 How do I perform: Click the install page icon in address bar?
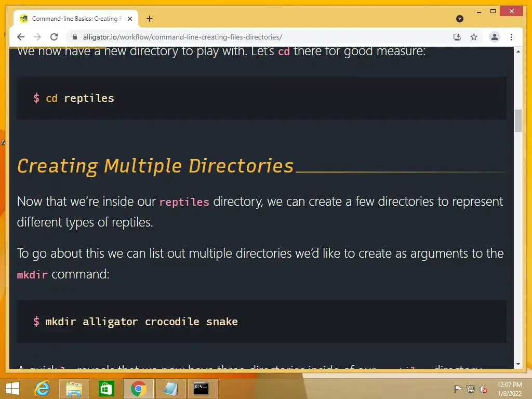point(457,37)
